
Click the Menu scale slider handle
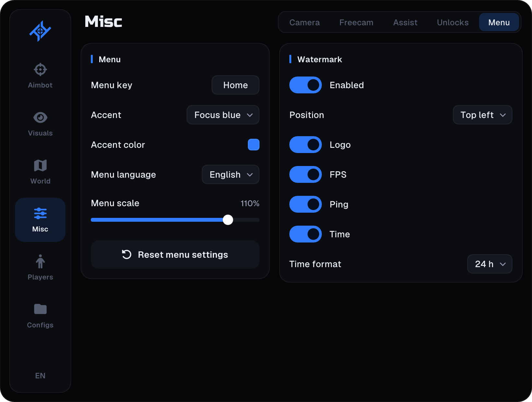point(228,220)
